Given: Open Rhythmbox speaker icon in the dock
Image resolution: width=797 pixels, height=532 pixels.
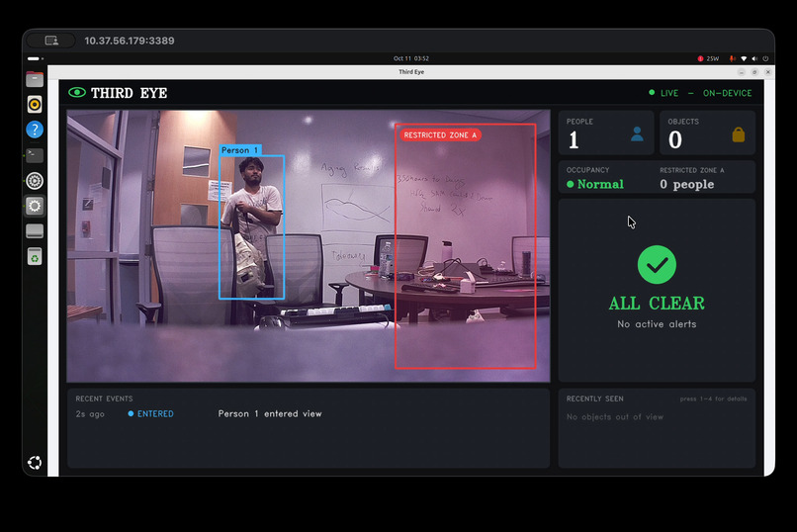Looking at the screenshot, I should coord(35,104).
